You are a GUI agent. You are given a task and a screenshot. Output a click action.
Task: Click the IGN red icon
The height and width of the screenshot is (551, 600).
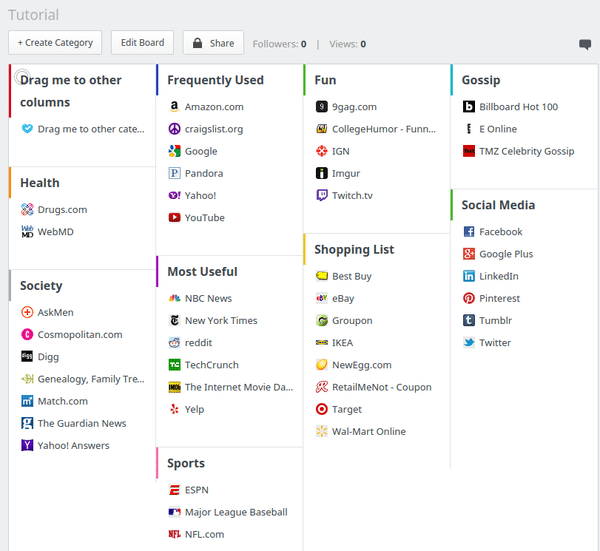click(321, 151)
